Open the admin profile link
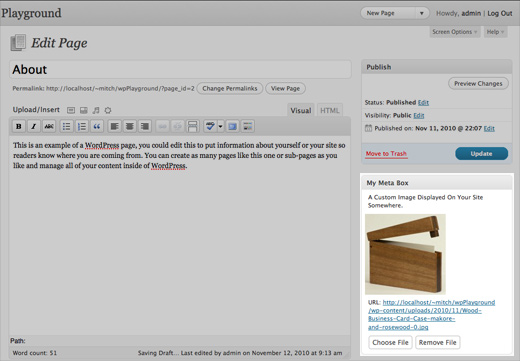The width and height of the screenshot is (520, 361). (471, 13)
